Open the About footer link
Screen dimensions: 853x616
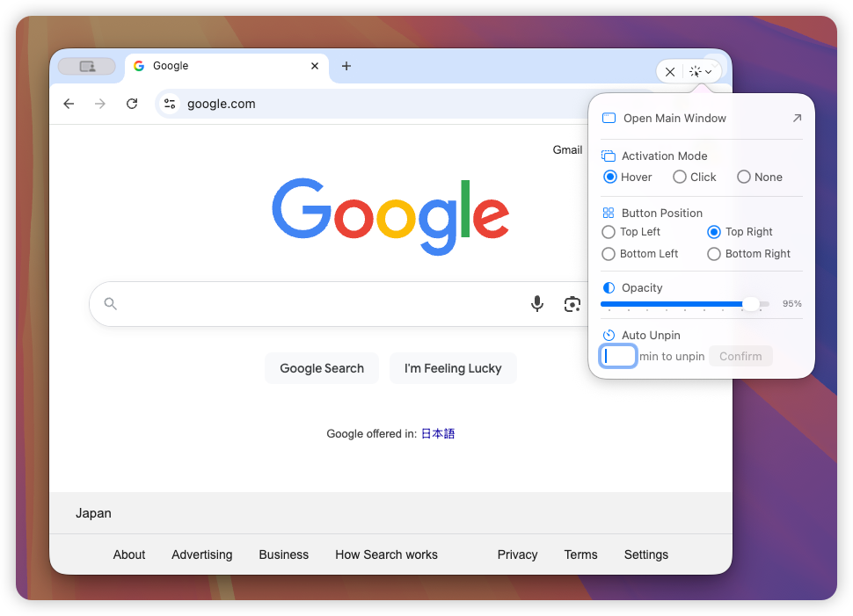point(129,554)
